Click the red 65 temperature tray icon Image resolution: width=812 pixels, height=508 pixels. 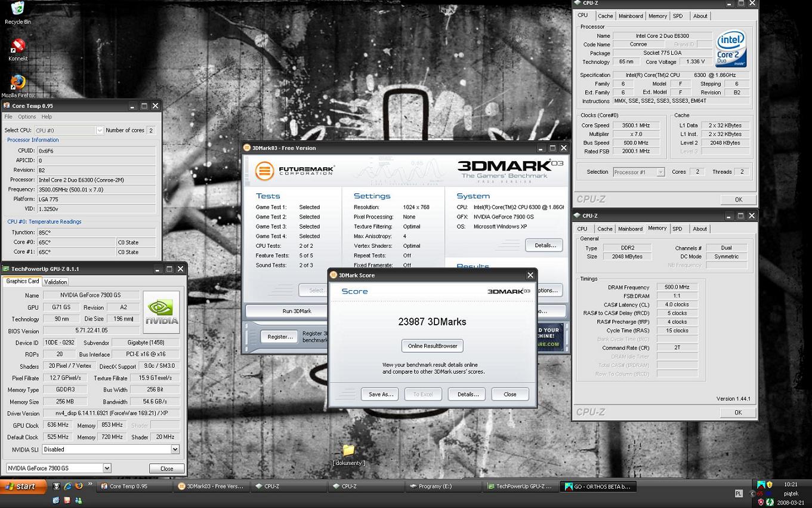759,494
